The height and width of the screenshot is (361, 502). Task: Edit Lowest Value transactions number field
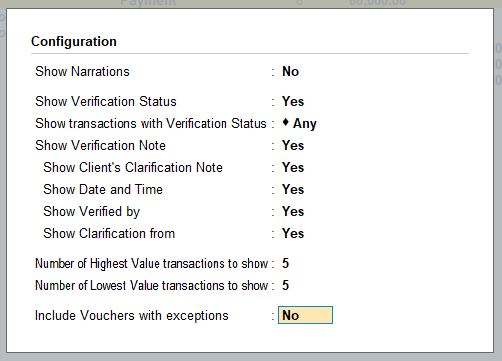tap(285, 285)
